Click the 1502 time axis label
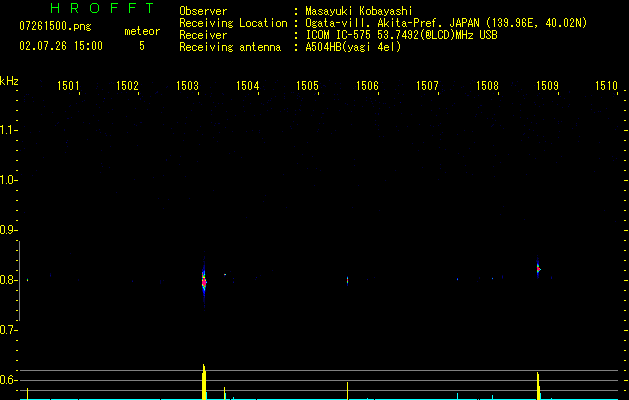 [127, 86]
